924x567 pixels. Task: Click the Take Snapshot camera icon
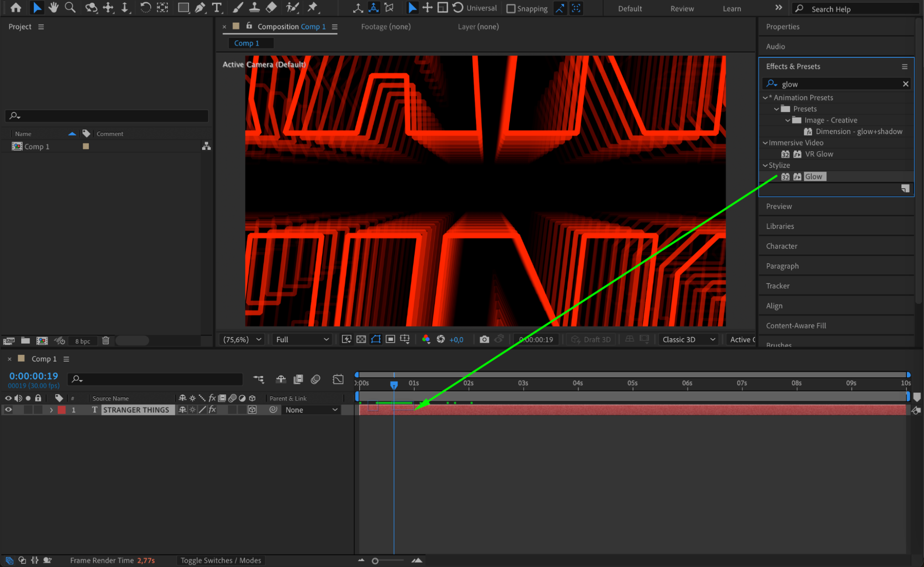click(484, 339)
